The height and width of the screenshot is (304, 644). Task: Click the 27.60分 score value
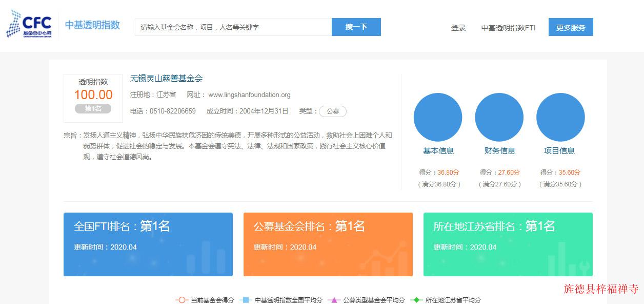509,173
